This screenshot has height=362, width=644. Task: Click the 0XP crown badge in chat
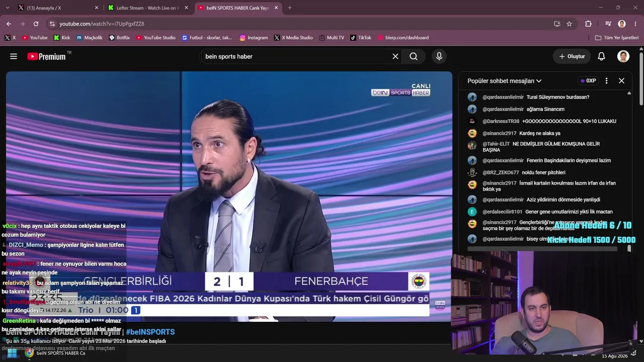coord(588,80)
